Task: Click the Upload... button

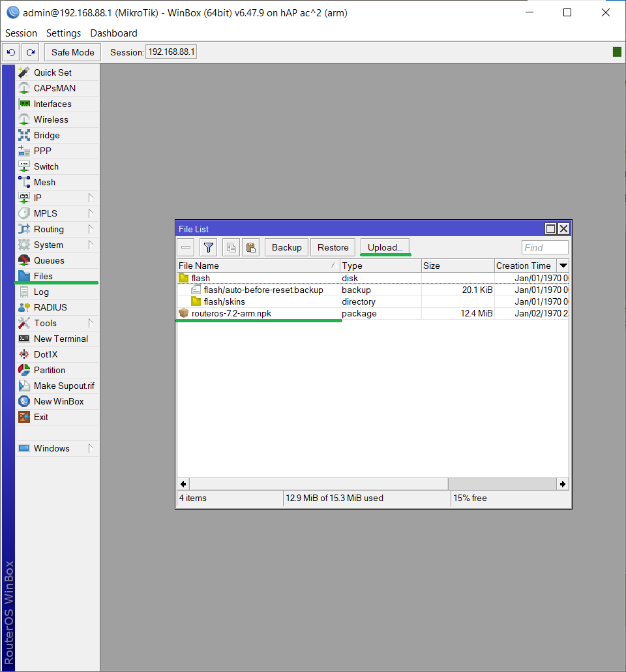Action: click(x=385, y=247)
